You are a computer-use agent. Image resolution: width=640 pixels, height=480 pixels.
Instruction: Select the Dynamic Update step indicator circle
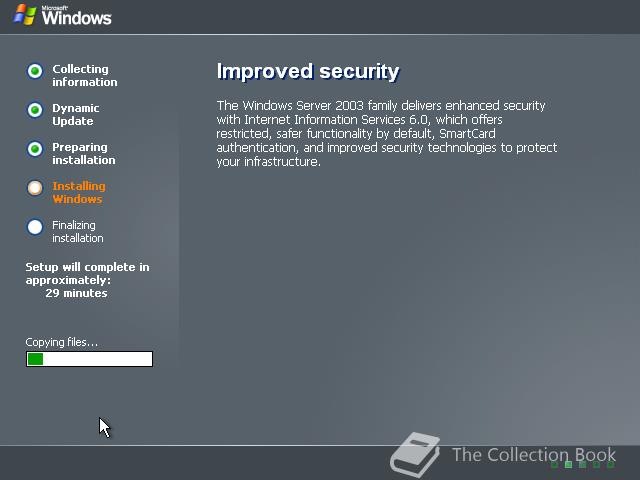[x=35, y=110]
